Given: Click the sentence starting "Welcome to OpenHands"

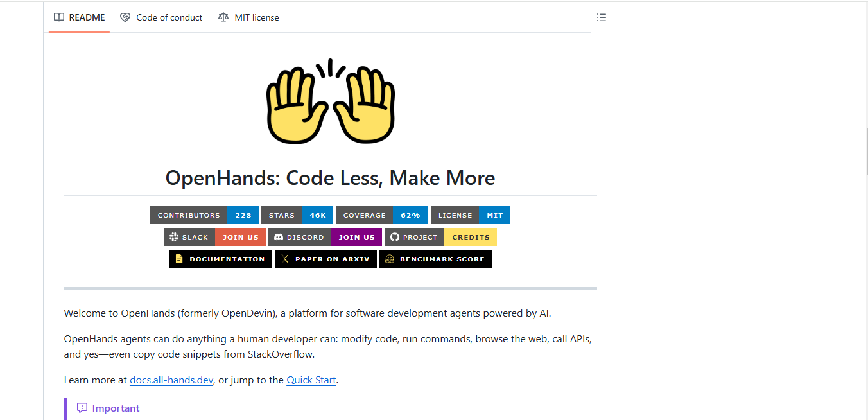Looking at the screenshot, I should [308, 313].
